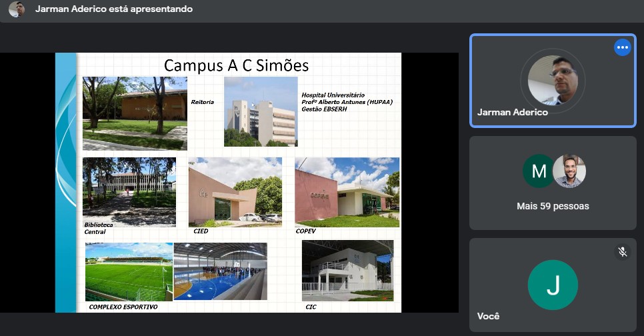This screenshot has height=336, width=644.
Task: Click the Jarman Aderico name label
Action: pyautogui.click(x=513, y=112)
